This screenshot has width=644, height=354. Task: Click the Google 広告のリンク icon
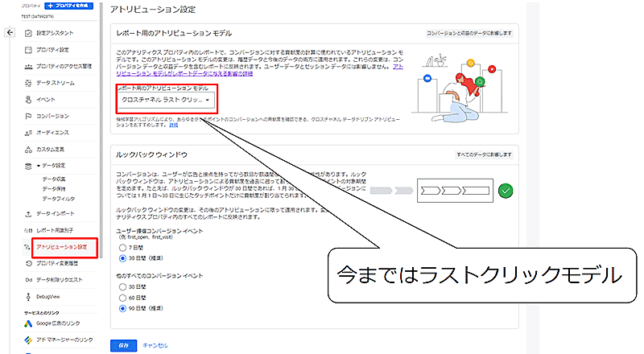[x=28, y=323]
